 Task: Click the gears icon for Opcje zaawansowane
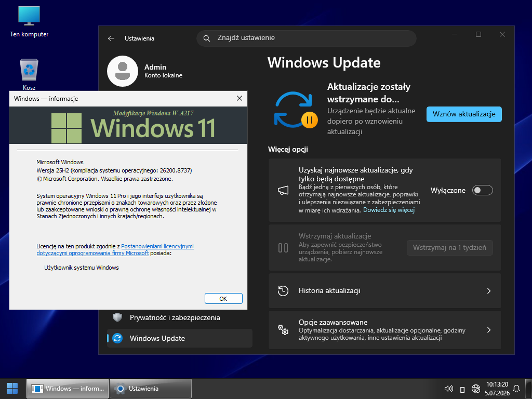coord(283,330)
